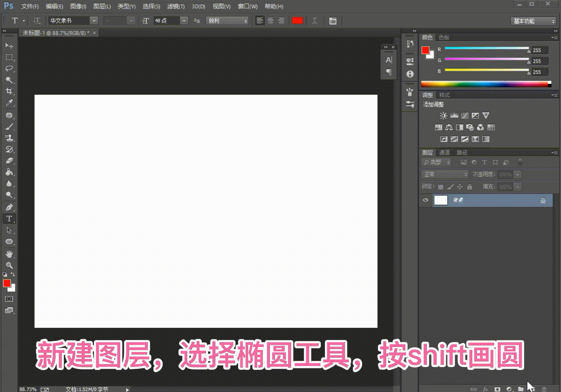Pick the Eyedropper tool

click(9, 103)
